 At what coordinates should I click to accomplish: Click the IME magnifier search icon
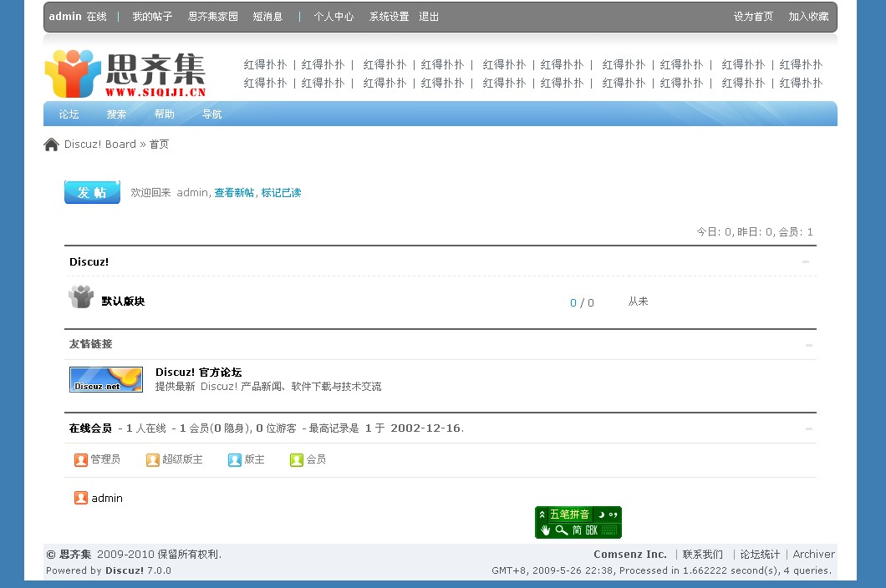[561, 530]
